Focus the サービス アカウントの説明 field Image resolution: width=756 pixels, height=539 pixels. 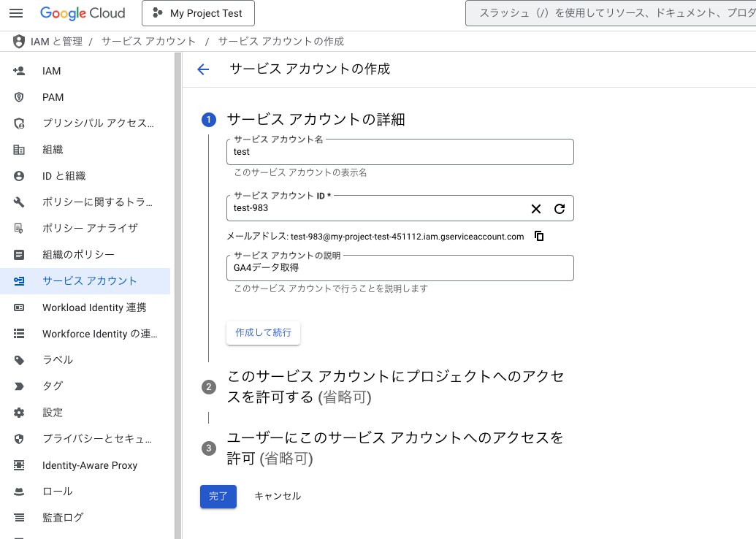coord(400,268)
